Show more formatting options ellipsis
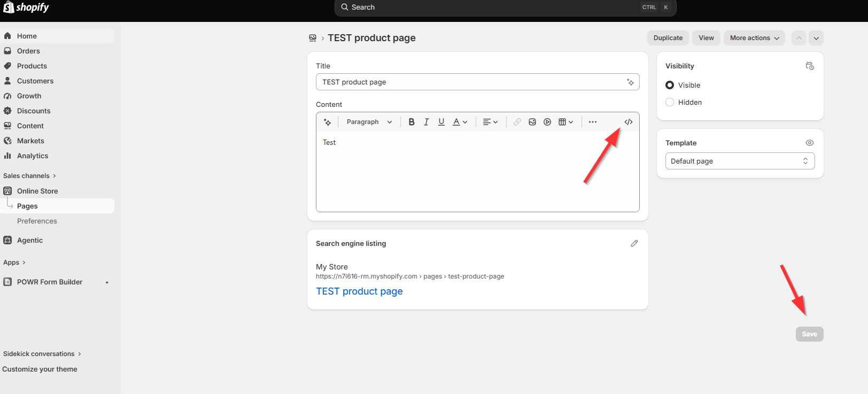 593,122
